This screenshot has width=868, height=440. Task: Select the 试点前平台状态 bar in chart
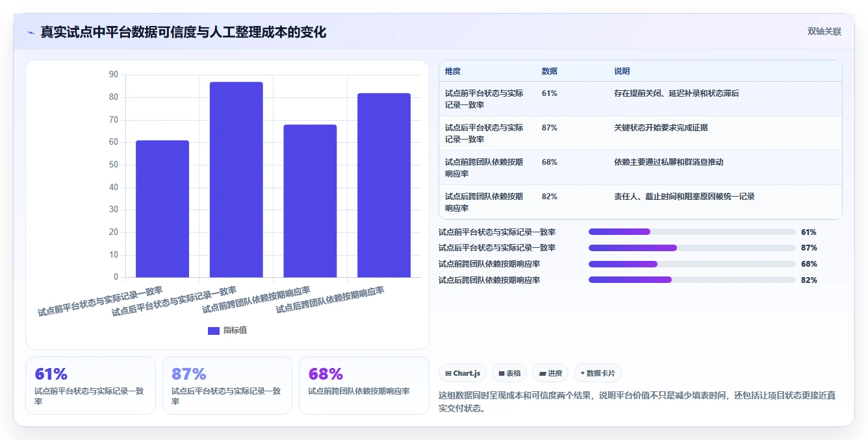pos(162,209)
